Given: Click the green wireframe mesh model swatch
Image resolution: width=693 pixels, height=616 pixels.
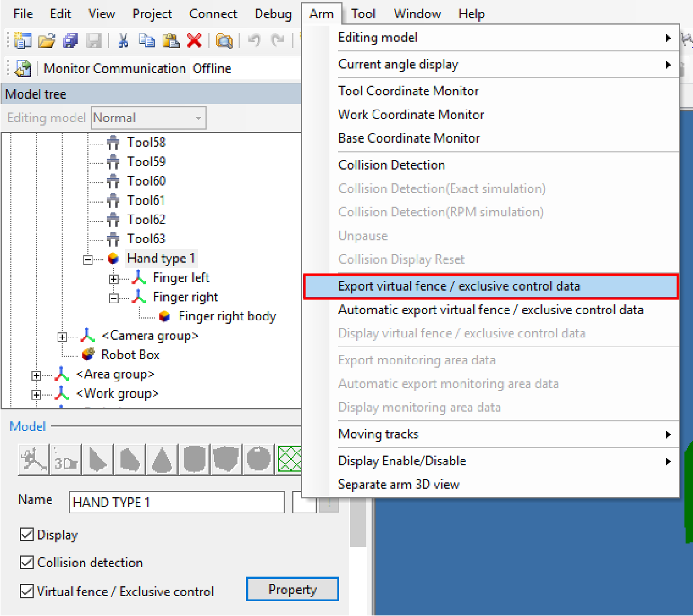Looking at the screenshot, I should [289, 459].
